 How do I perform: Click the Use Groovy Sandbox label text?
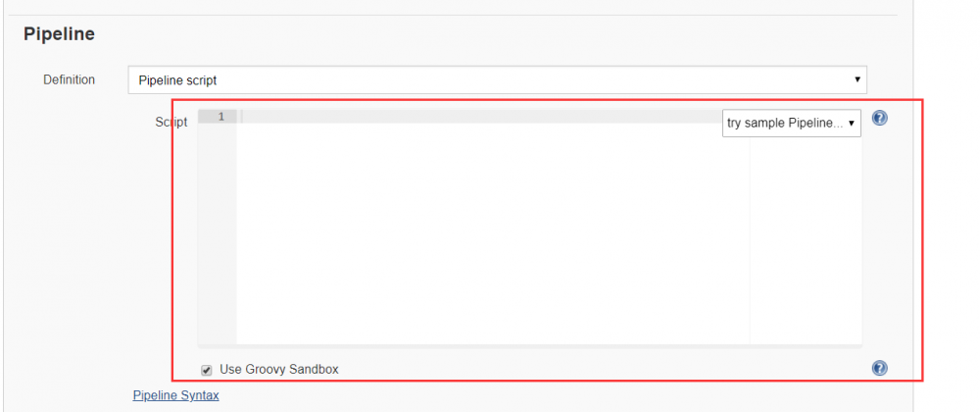pyautogui.click(x=279, y=370)
